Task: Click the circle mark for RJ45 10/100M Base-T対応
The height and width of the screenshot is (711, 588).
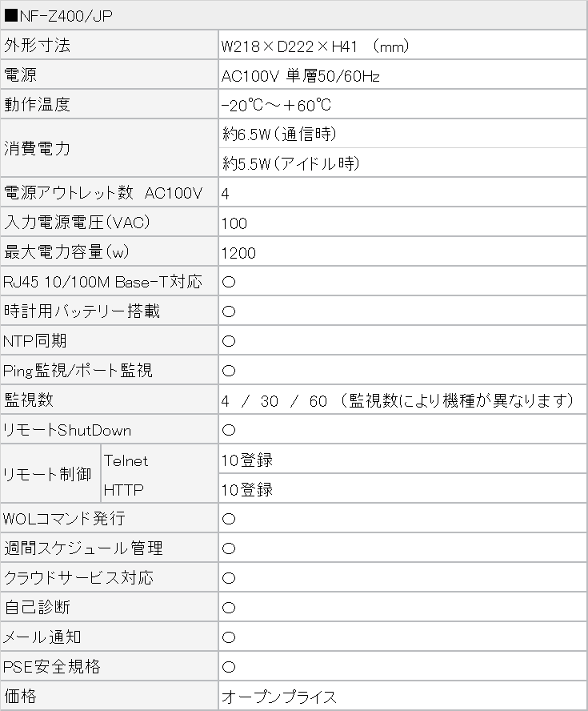Action: coord(228,282)
